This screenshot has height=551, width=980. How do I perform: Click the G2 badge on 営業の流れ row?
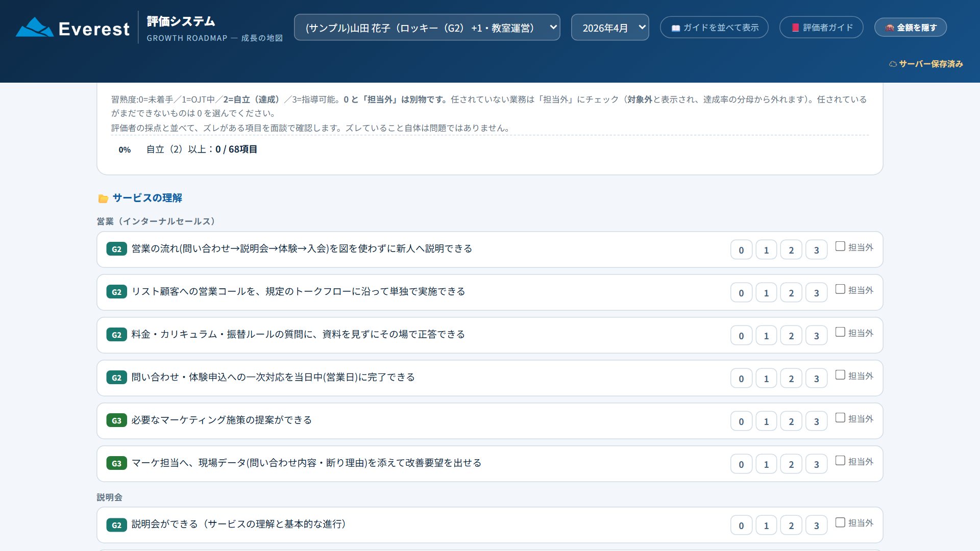pyautogui.click(x=116, y=249)
